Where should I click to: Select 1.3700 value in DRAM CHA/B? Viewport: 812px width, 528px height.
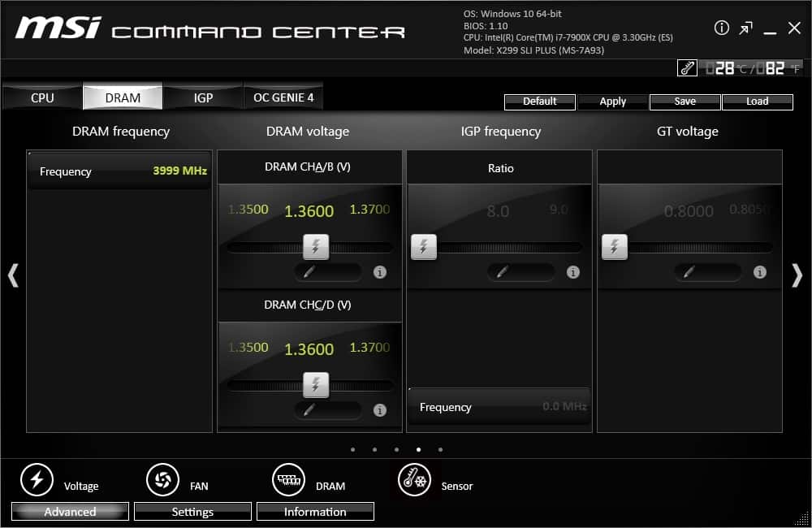point(369,210)
